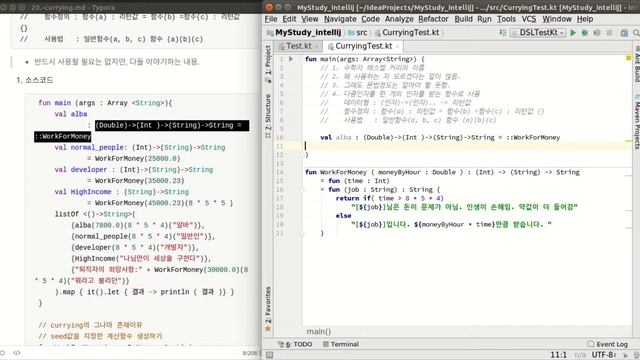This screenshot has height=360, width=640.
Task: Open the Refactor menu
Action: coord(433,19)
